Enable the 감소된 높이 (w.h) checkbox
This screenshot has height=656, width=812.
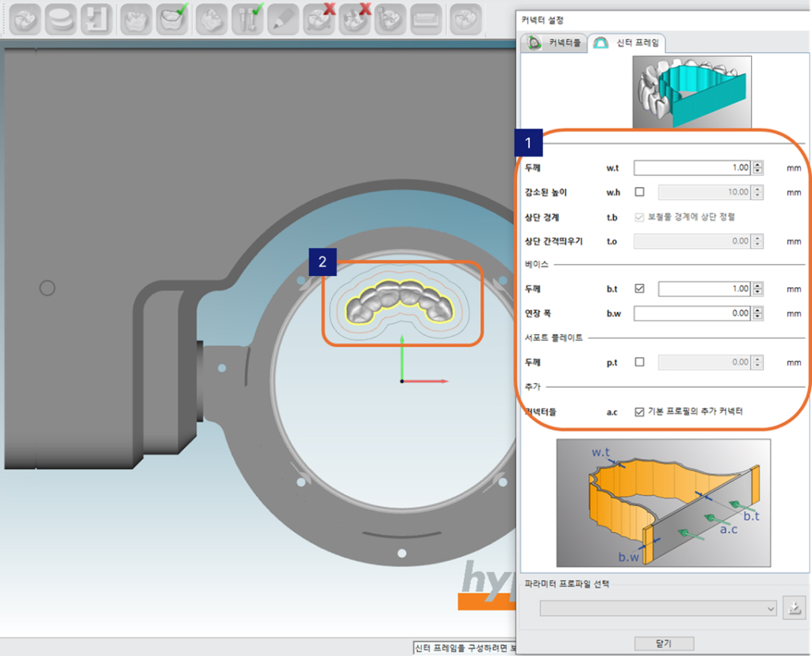click(640, 192)
